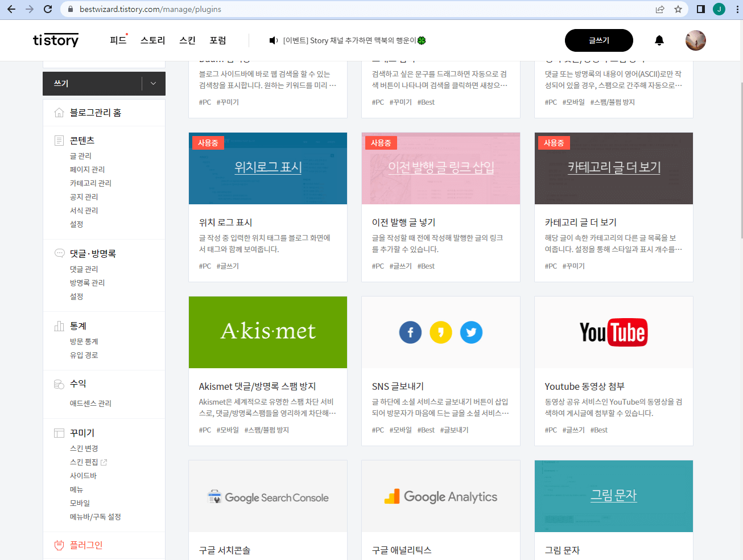Image resolution: width=743 pixels, height=560 pixels.
Task: Select the 댓글·방명록 speech bubble icon
Action: tap(59, 253)
